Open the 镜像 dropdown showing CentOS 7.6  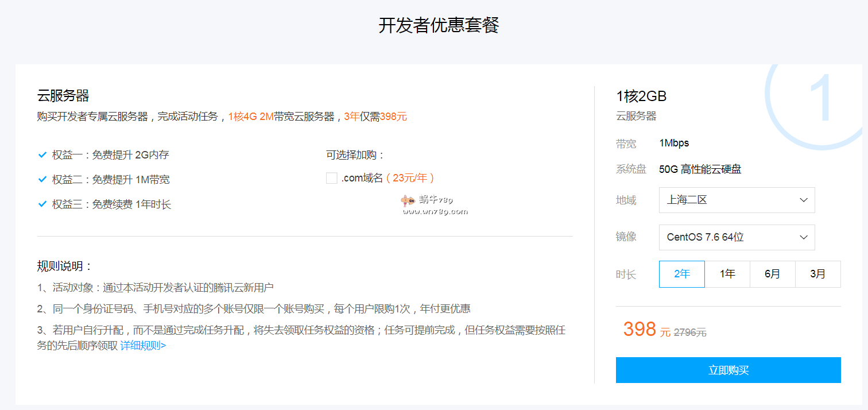click(x=737, y=237)
